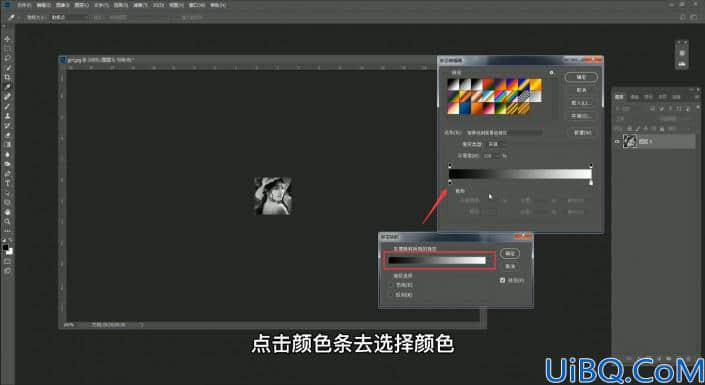
Task: Click New button in Gradient Editor
Action: click(582, 133)
